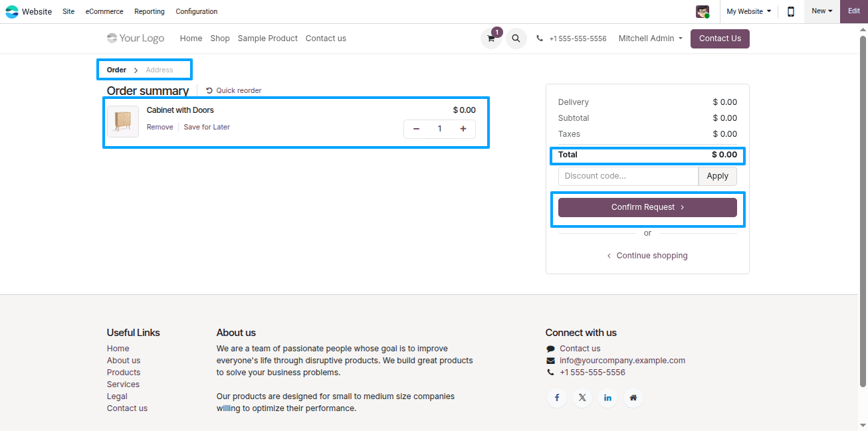Screen dimensions: 868x431
Task: Toggle mobile preview phone icon
Action: pos(791,11)
